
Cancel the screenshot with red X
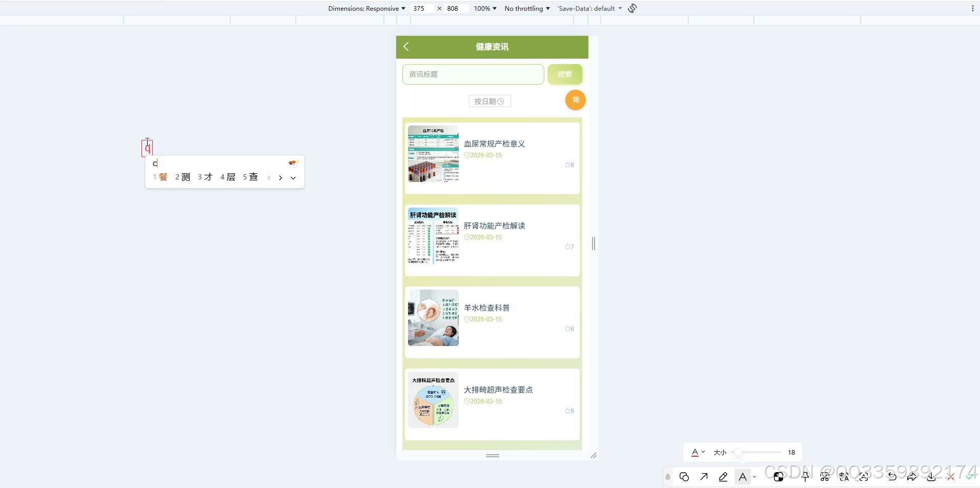pos(951,477)
